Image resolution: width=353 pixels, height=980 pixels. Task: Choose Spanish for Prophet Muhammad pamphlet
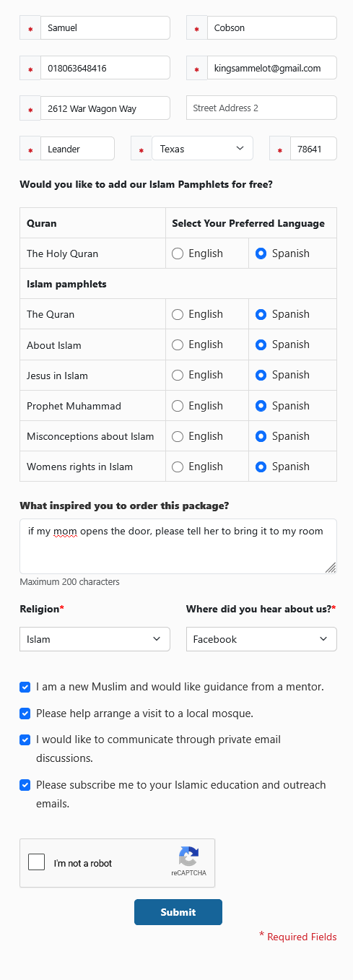[x=261, y=406]
